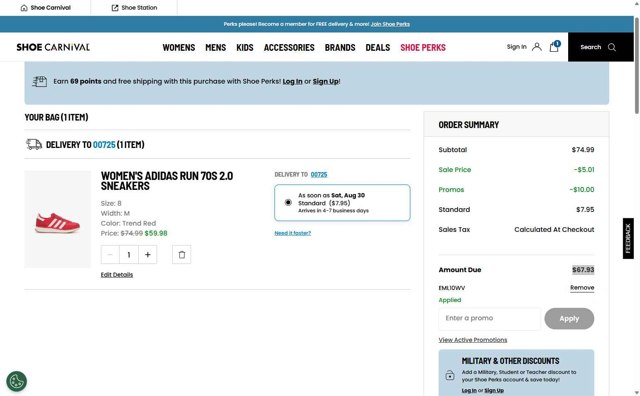This screenshot has width=640, height=396.
Task: Click the Sale Price discount -$5.01
Action: (x=584, y=169)
